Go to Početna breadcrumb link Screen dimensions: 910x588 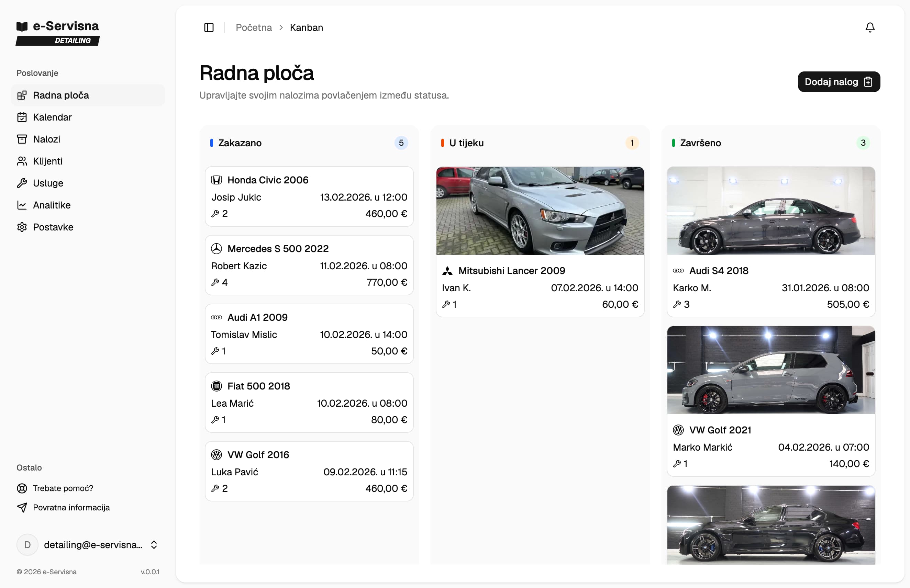254,27
